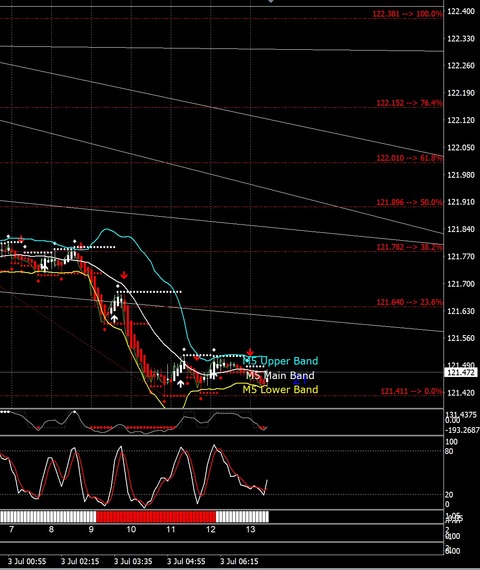Click the current price tag 121.472
480x570 pixels.
(x=461, y=373)
